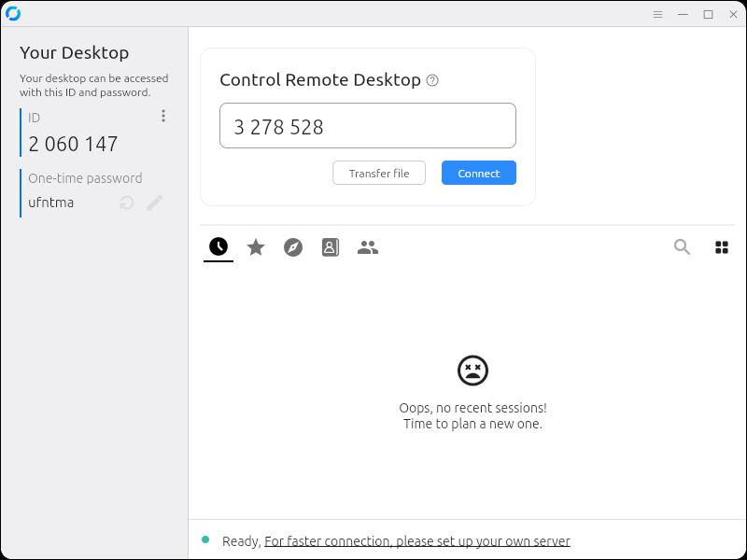Open the hamburger settings menu in title bar
Screen dimensions: 747x560
point(658,14)
